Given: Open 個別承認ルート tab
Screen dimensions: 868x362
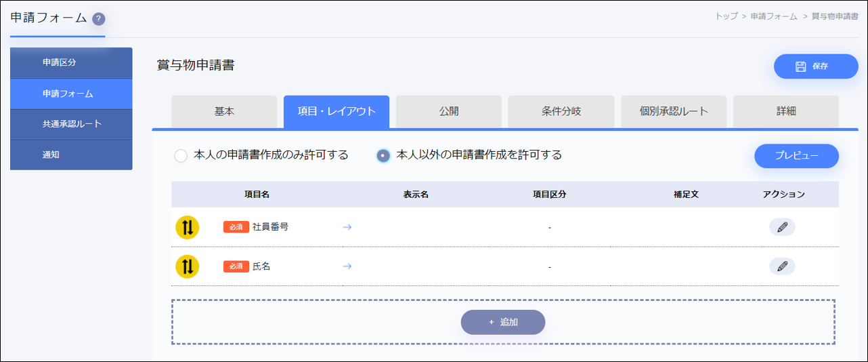Looking at the screenshot, I should click(674, 111).
